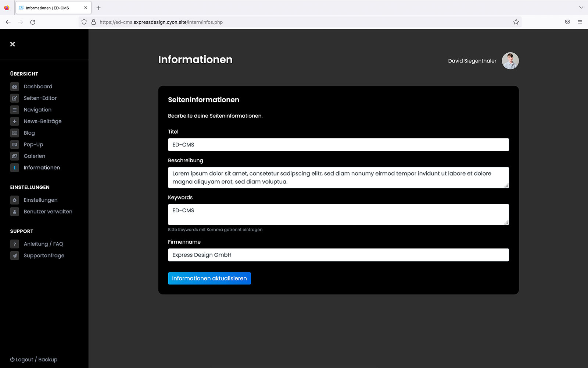Click David Siegenthaler's profile picture
Image resolution: width=588 pixels, height=368 pixels.
pos(510,61)
